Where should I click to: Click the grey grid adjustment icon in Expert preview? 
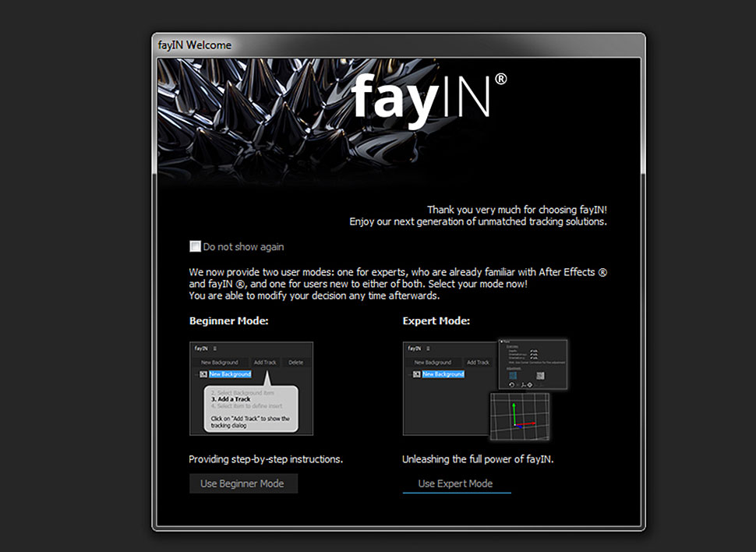tap(540, 375)
